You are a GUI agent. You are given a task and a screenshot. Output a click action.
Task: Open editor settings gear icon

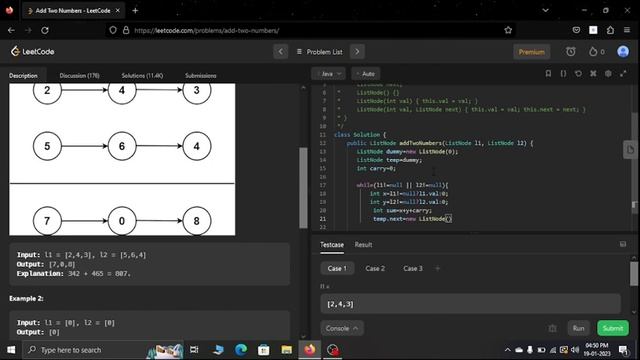(x=608, y=73)
